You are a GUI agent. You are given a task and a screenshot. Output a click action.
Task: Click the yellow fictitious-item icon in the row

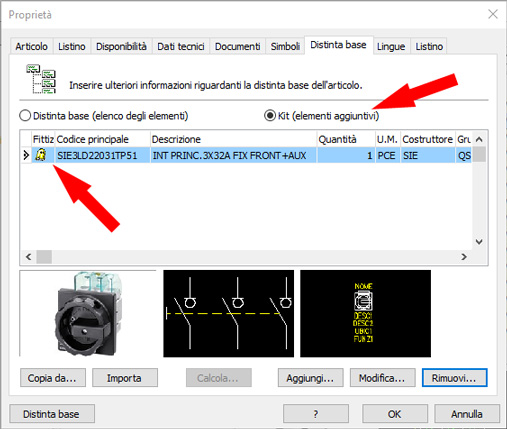pos(41,155)
